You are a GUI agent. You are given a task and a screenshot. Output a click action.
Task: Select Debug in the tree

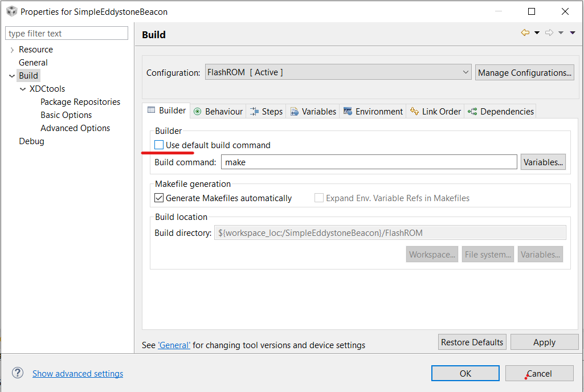32,141
